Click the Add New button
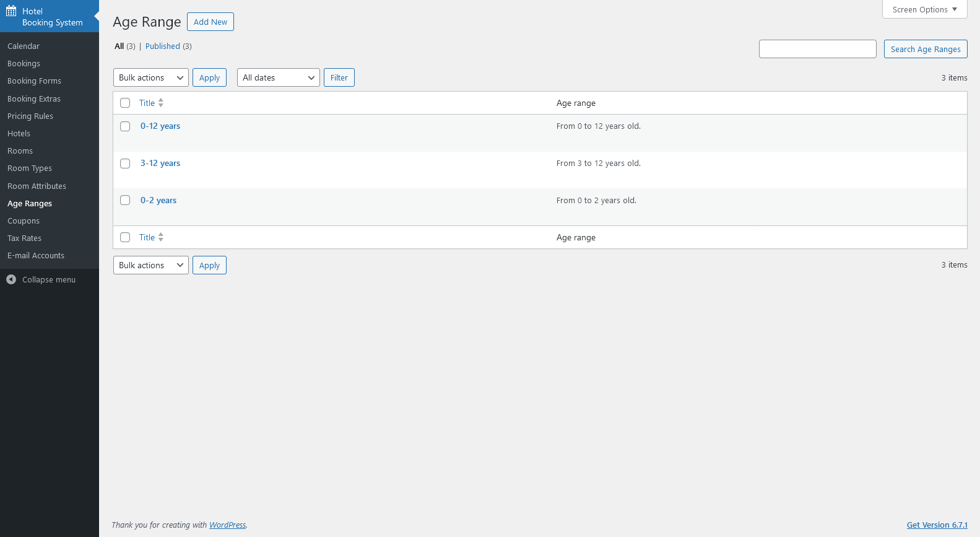Viewport: 980px width, 537px height. click(210, 22)
